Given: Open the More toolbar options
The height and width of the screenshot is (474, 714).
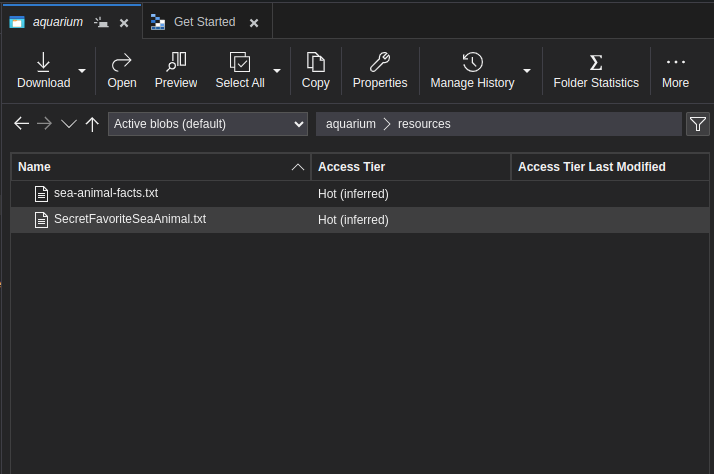Looking at the screenshot, I should coord(675,63).
